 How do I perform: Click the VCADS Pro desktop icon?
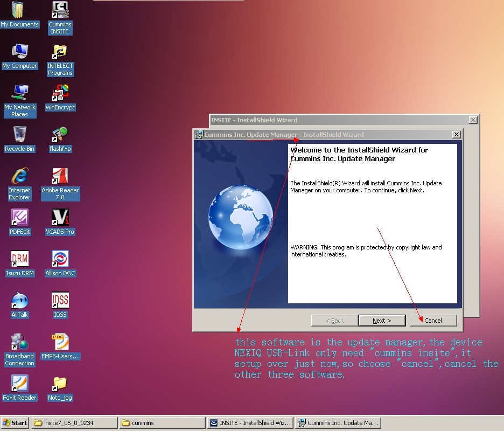[60, 218]
